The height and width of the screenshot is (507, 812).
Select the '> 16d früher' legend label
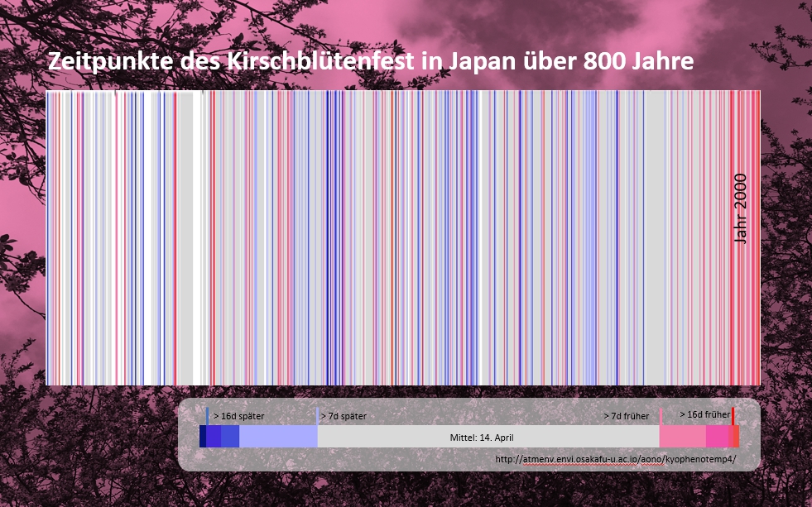(x=704, y=414)
